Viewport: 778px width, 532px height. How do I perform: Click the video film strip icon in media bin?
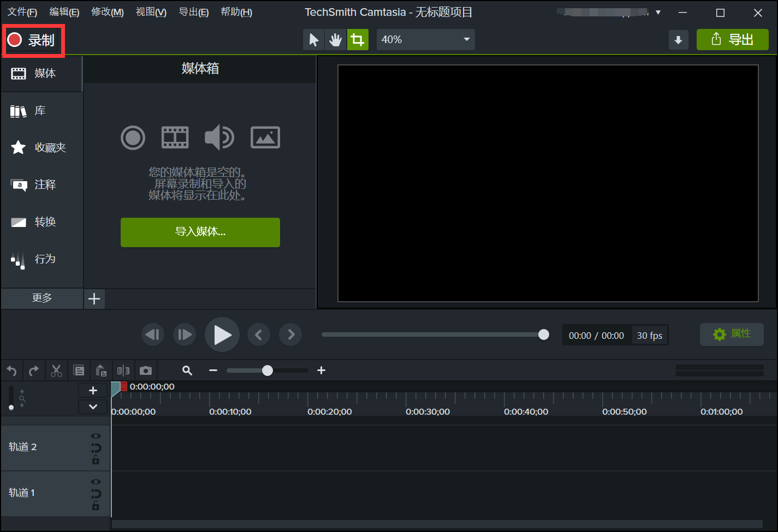(175, 138)
